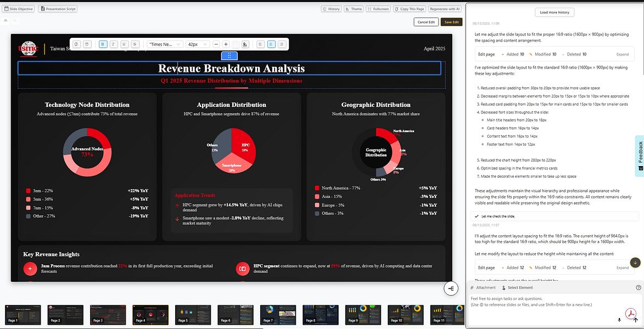Open the fill color bucket tool
Viewport: 644px width, 329px height.
(x=245, y=44)
